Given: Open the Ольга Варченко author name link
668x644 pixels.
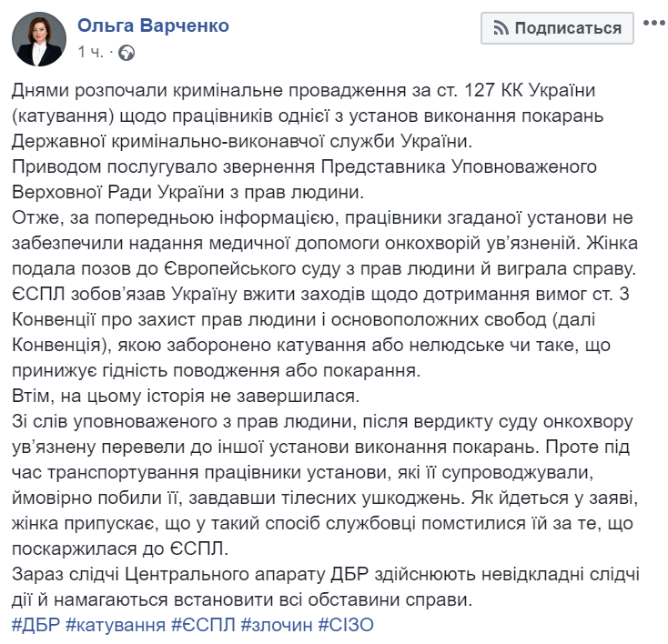Looking at the screenshot, I should coord(153,25).
